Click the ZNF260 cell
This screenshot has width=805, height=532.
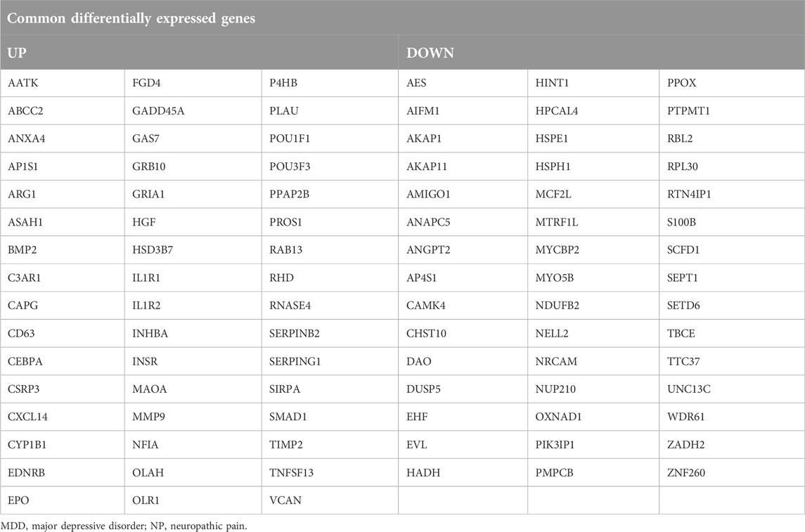[732, 472]
